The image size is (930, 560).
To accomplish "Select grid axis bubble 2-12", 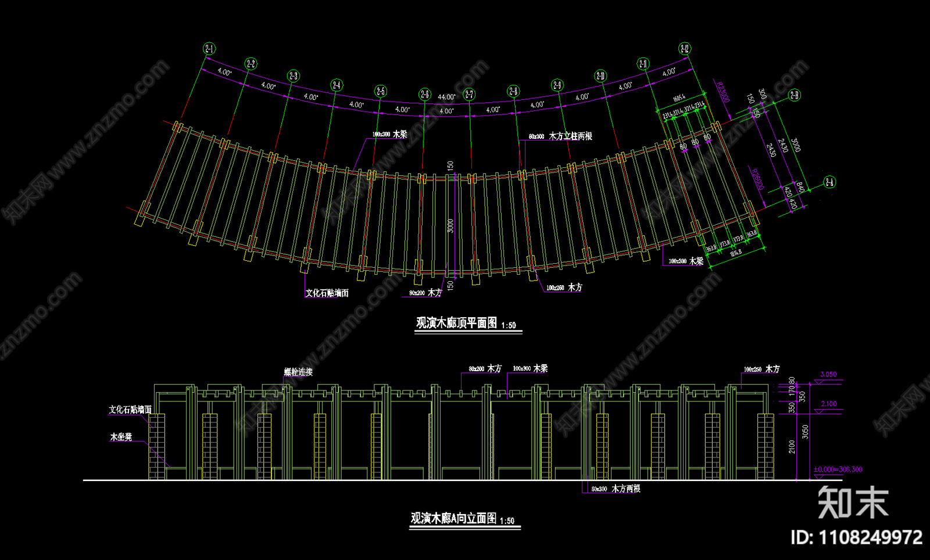I will coord(685,49).
